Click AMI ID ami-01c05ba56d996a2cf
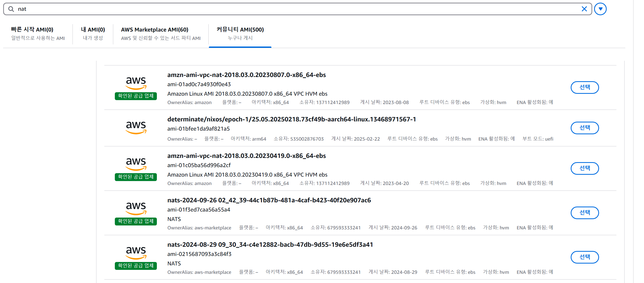 pyautogui.click(x=199, y=165)
